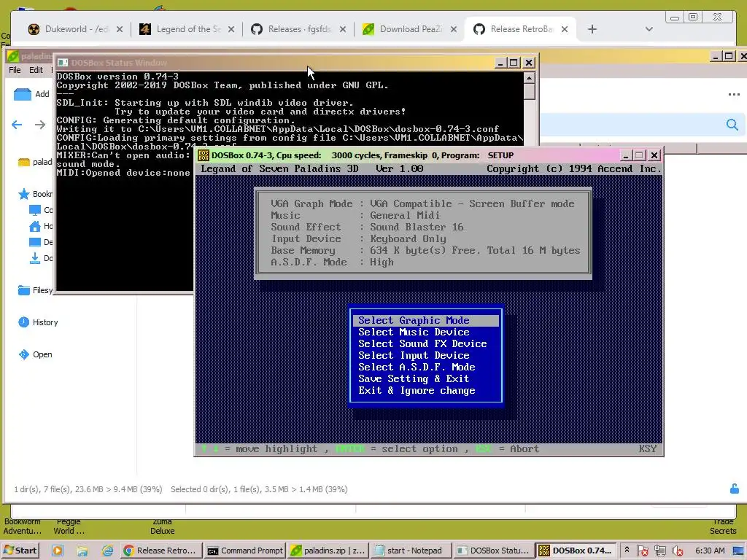The height and width of the screenshot is (560, 747).
Task: Open the Edit menu in PeaZip
Action: [36, 70]
